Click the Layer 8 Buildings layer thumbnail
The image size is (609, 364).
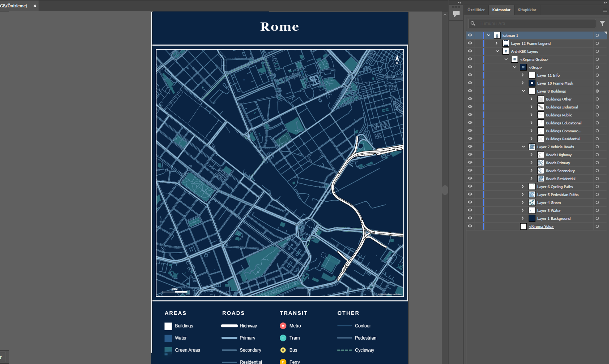coord(532,91)
